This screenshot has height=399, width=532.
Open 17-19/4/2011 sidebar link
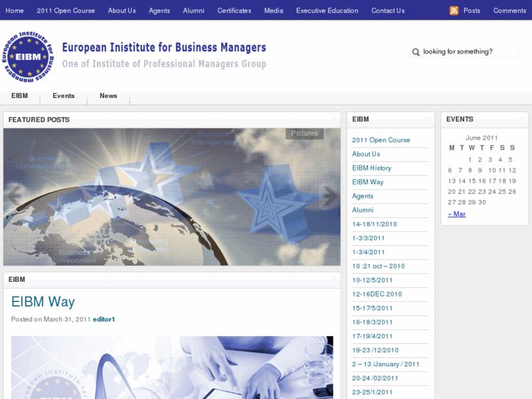tap(372, 336)
